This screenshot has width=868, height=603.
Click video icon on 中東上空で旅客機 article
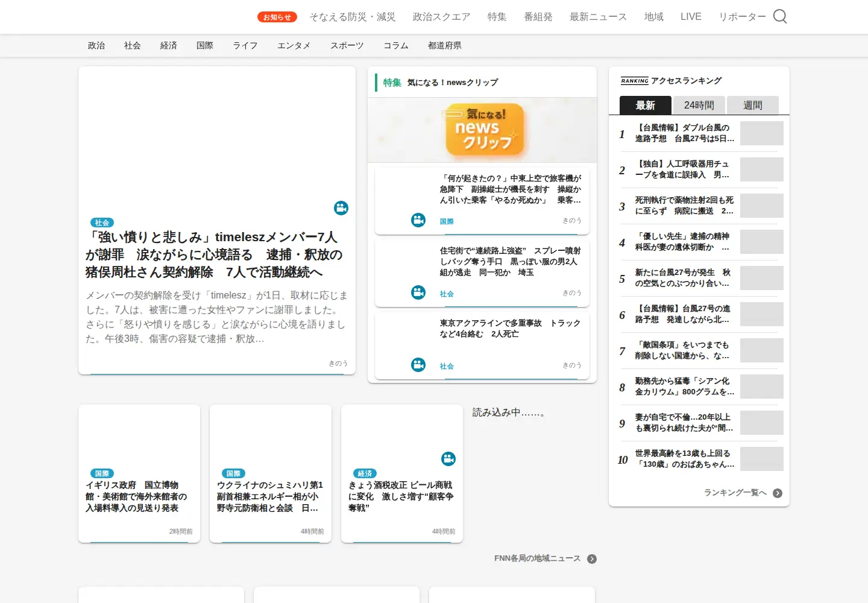click(418, 220)
